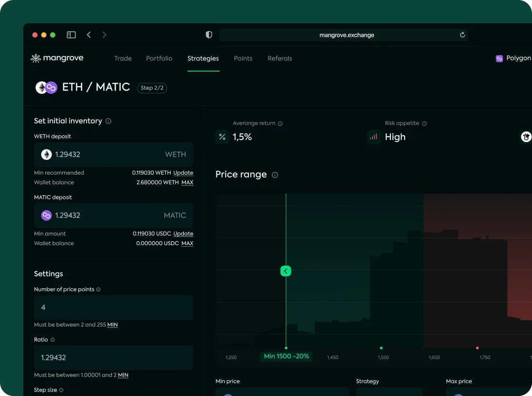Click the Min 1500 -20% price label
The image size is (532, 396).
click(286, 356)
